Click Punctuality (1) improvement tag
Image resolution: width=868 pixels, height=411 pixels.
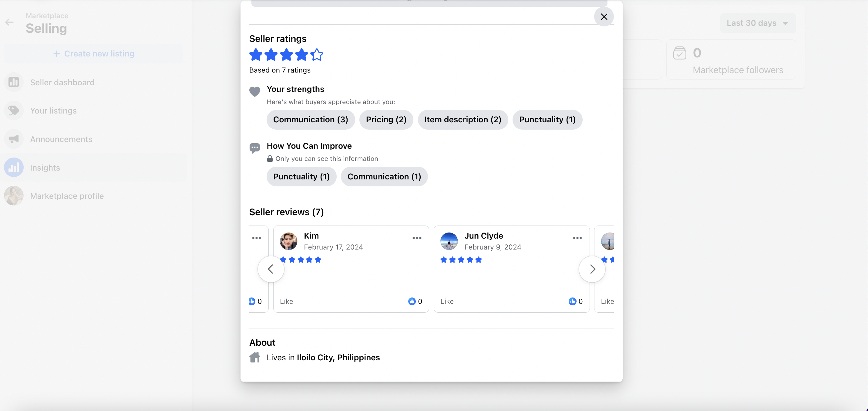pos(301,177)
